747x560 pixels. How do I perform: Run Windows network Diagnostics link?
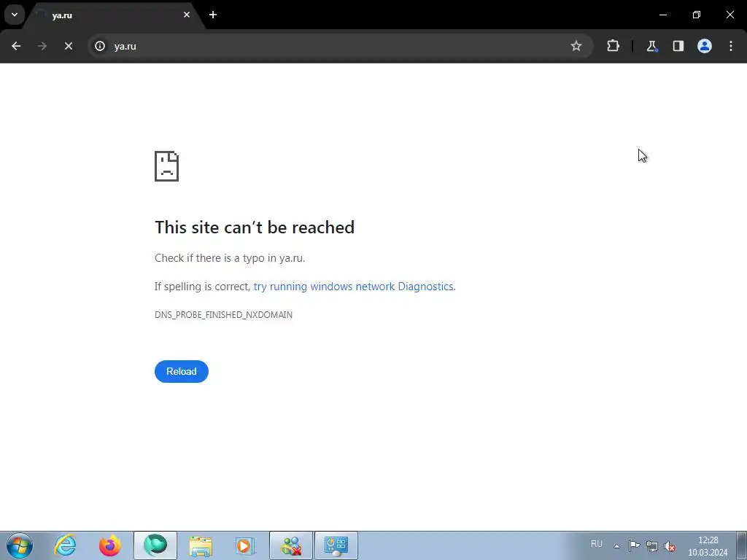pyautogui.click(x=355, y=286)
